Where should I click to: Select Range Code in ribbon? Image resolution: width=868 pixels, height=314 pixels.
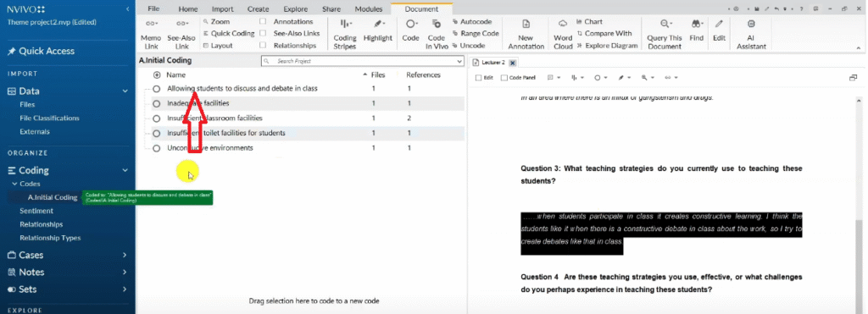click(x=476, y=34)
